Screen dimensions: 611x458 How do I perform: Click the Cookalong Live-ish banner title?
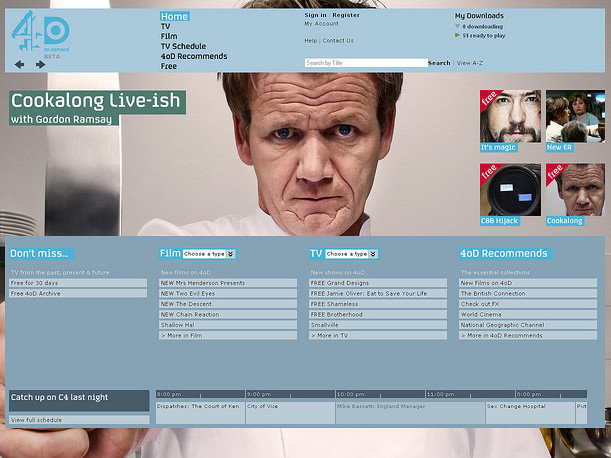(97, 102)
